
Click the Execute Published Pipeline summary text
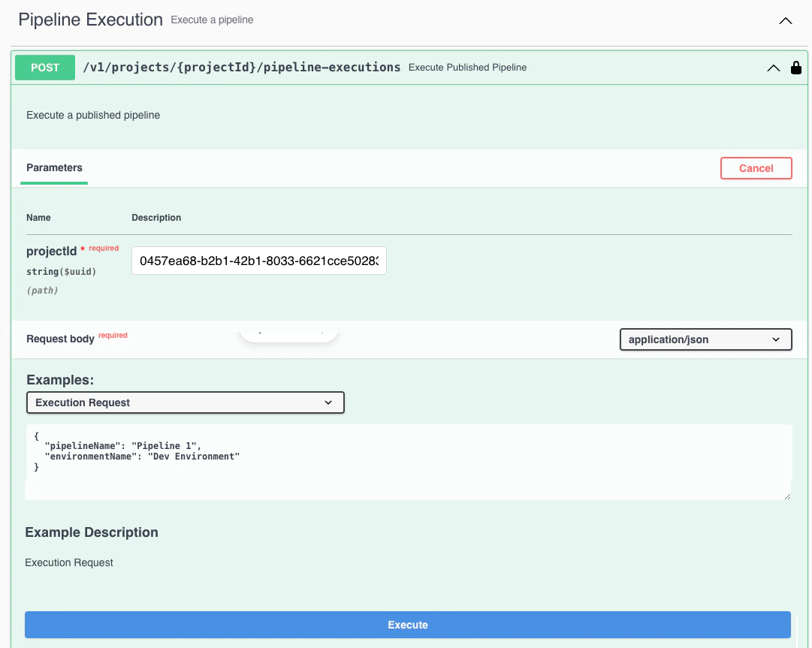[467, 68]
